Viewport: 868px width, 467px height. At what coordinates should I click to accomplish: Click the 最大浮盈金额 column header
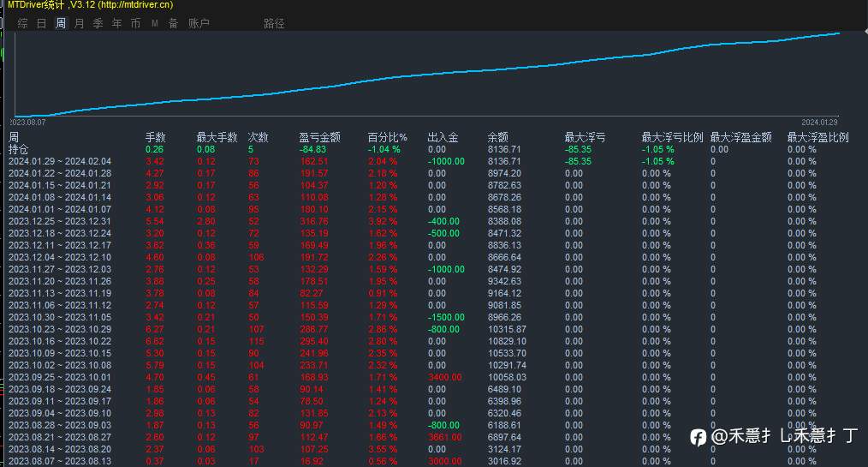[x=740, y=137]
